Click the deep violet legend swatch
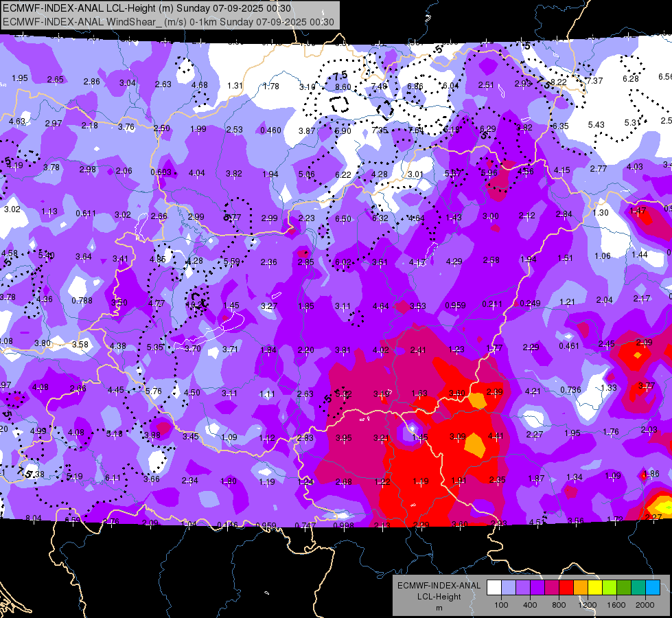The height and width of the screenshot is (618, 672). (537, 588)
